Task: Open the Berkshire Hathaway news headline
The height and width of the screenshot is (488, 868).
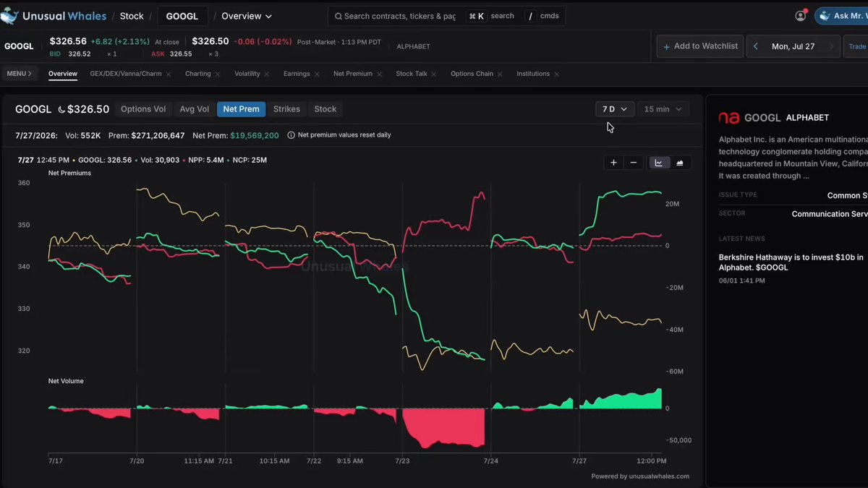Action: [x=791, y=262]
